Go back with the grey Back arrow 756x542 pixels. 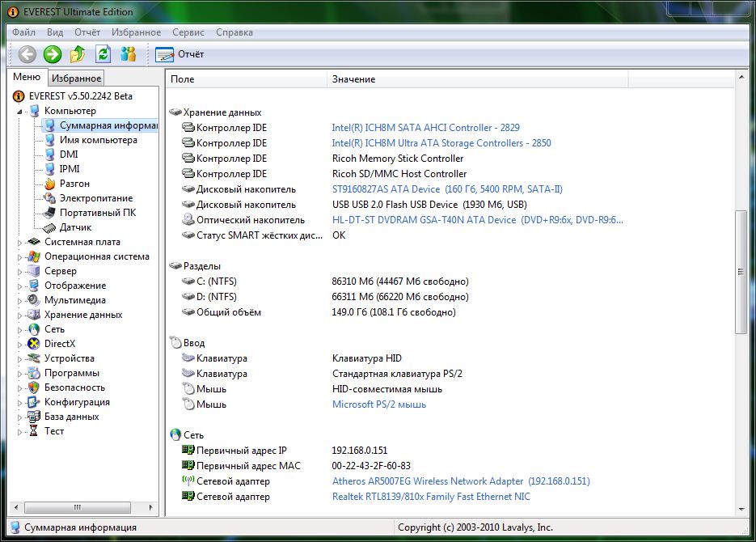tap(27, 54)
